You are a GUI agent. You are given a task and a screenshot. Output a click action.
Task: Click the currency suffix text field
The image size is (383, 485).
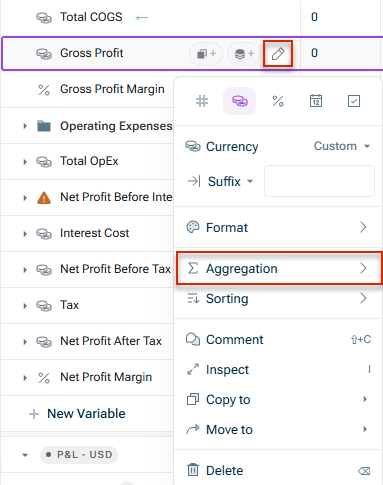(x=319, y=181)
